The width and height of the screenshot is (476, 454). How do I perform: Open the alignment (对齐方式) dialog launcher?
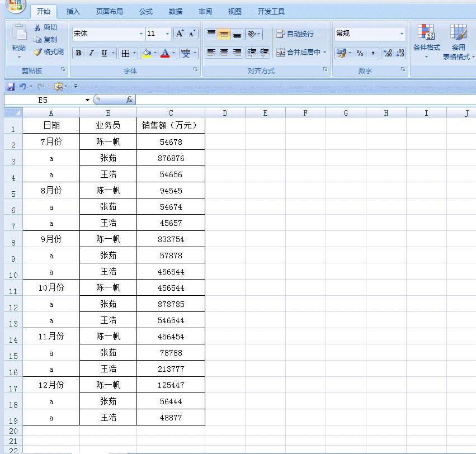(326, 69)
